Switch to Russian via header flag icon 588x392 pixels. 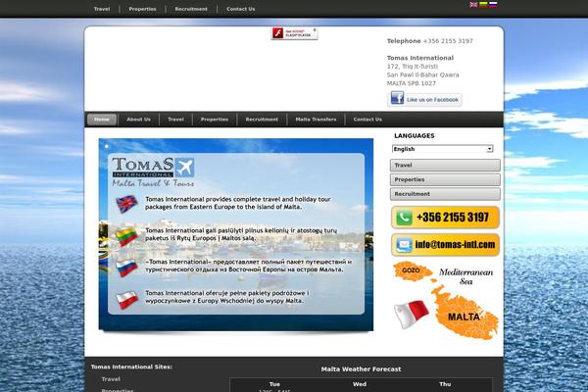[494, 5]
